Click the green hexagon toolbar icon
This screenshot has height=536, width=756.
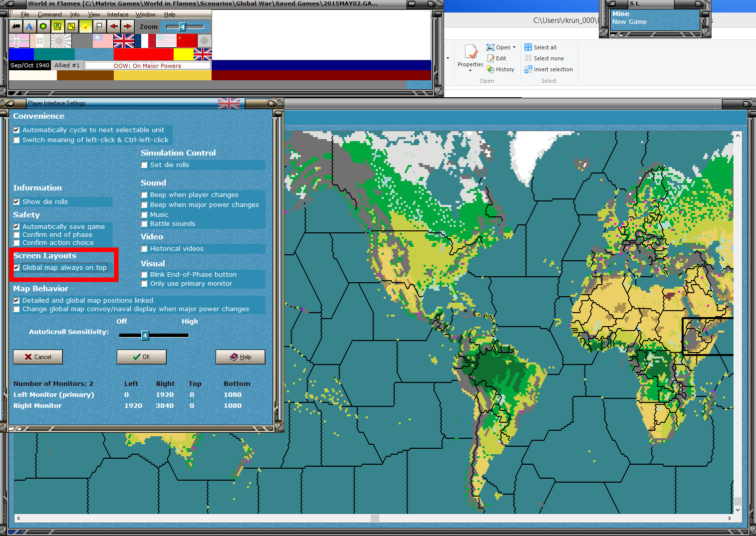[x=43, y=26]
